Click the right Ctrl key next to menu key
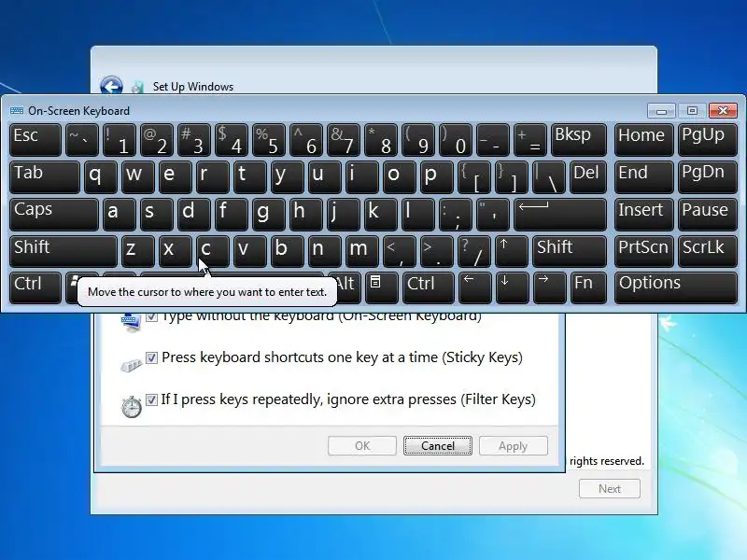This screenshot has width=747, height=560. click(429, 287)
